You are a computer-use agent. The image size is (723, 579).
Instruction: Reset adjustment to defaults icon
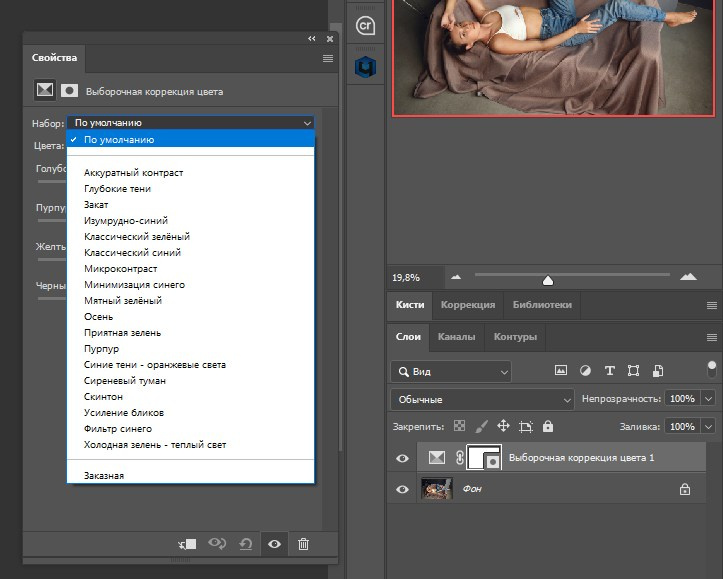point(246,543)
